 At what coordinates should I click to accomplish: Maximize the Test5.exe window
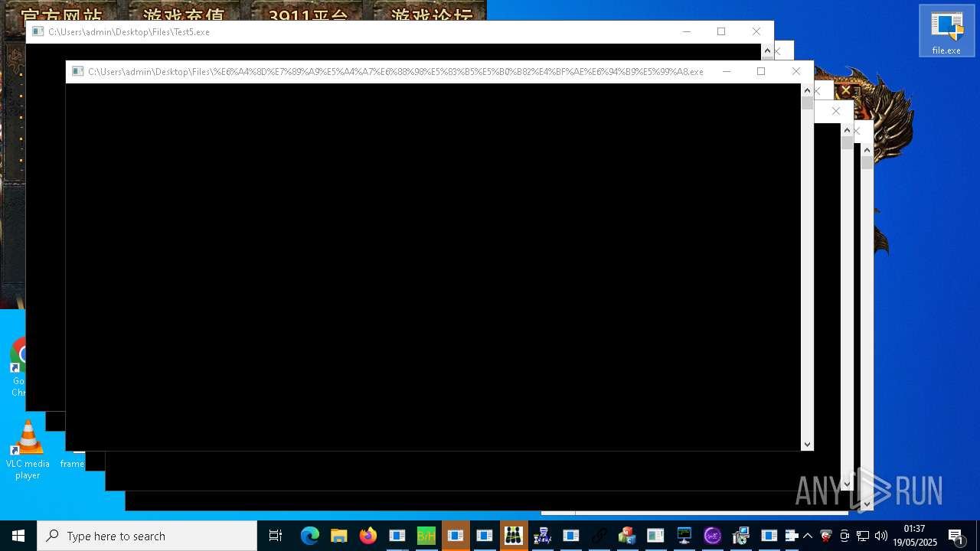[x=721, y=32]
